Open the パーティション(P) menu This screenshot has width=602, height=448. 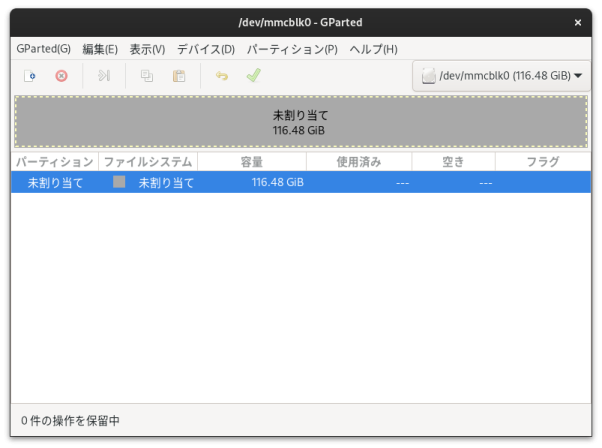click(292, 49)
